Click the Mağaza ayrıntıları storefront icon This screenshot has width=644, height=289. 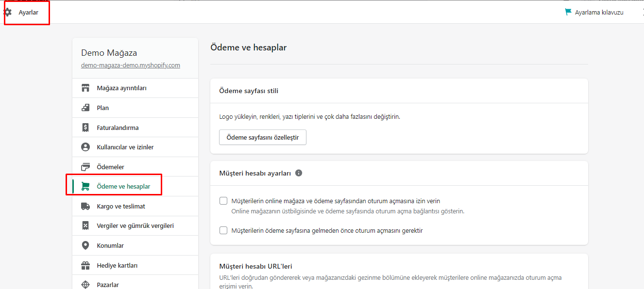(85, 88)
